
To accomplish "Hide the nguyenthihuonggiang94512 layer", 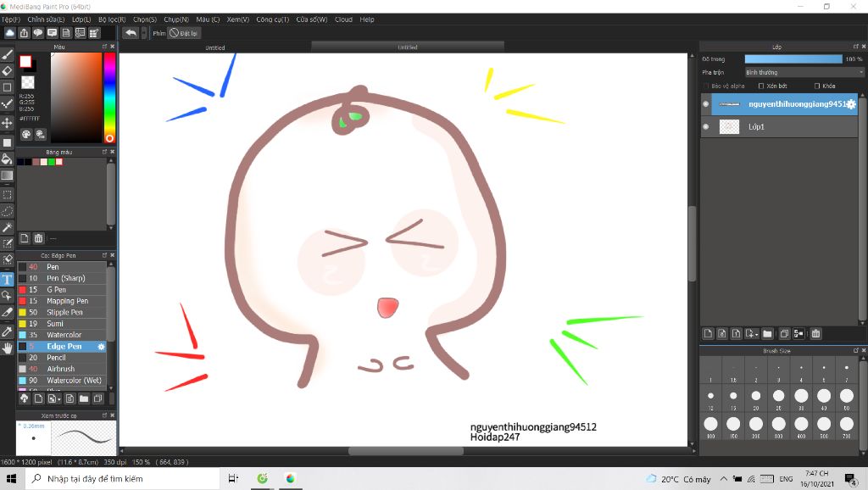I will (x=706, y=104).
